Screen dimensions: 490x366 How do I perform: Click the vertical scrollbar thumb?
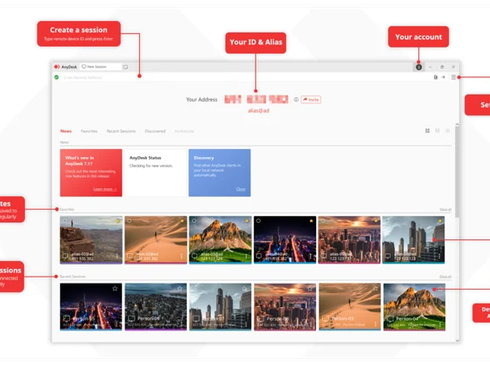tap(457, 172)
